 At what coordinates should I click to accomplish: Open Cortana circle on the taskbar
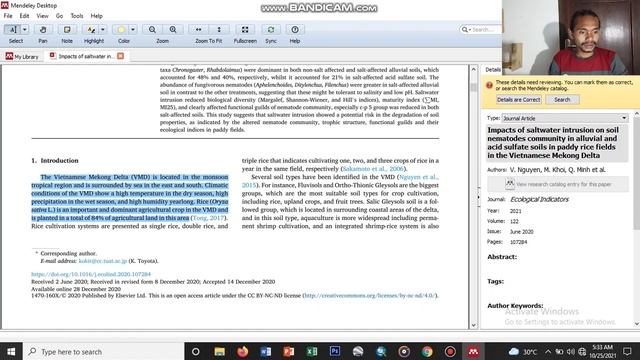pos(196,351)
